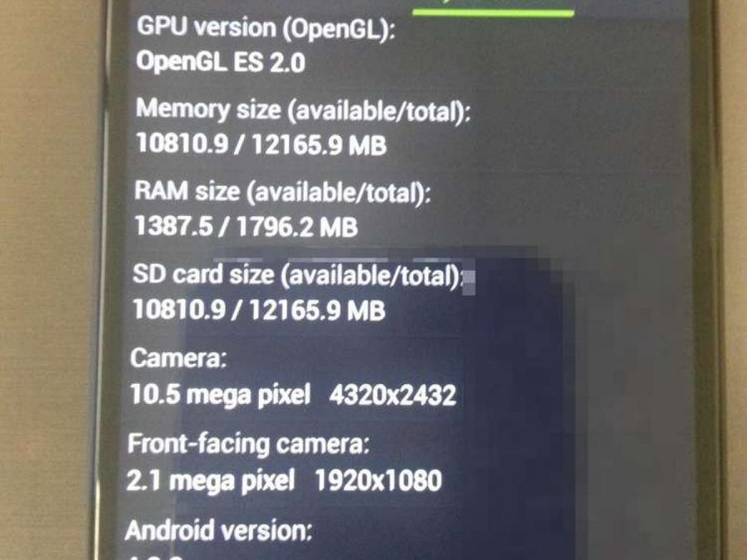This screenshot has width=747, height=560.
Task: Select the RAM size (available/total) label
Action: pos(283,193)
